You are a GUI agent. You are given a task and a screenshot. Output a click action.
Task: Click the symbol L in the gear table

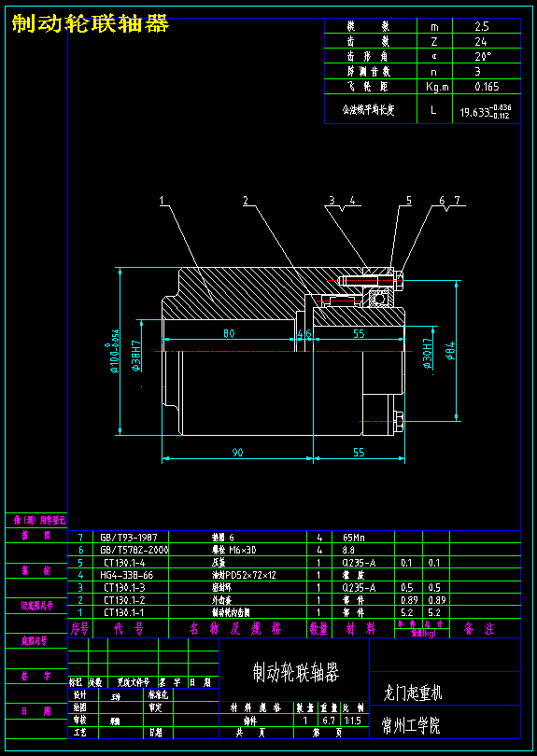click(433, 110)
